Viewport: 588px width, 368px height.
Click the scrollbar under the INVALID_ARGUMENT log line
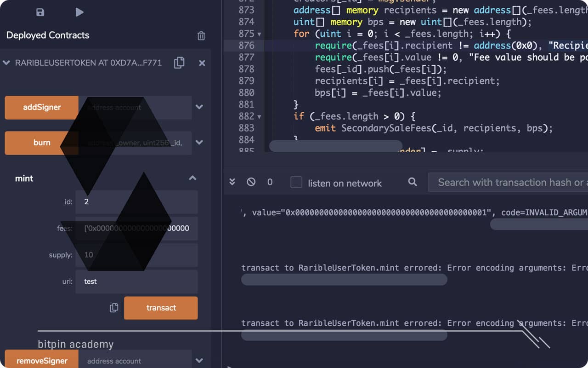tap(539, 224)
